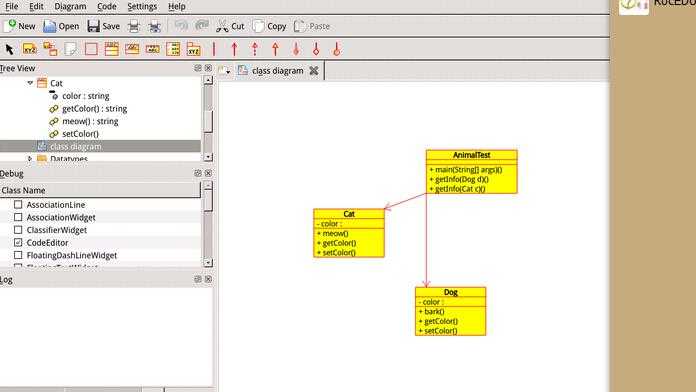The height and width of the screenshot is (392, 696).
Task: Select the Interface tool
Action: (x=132, y=49)
